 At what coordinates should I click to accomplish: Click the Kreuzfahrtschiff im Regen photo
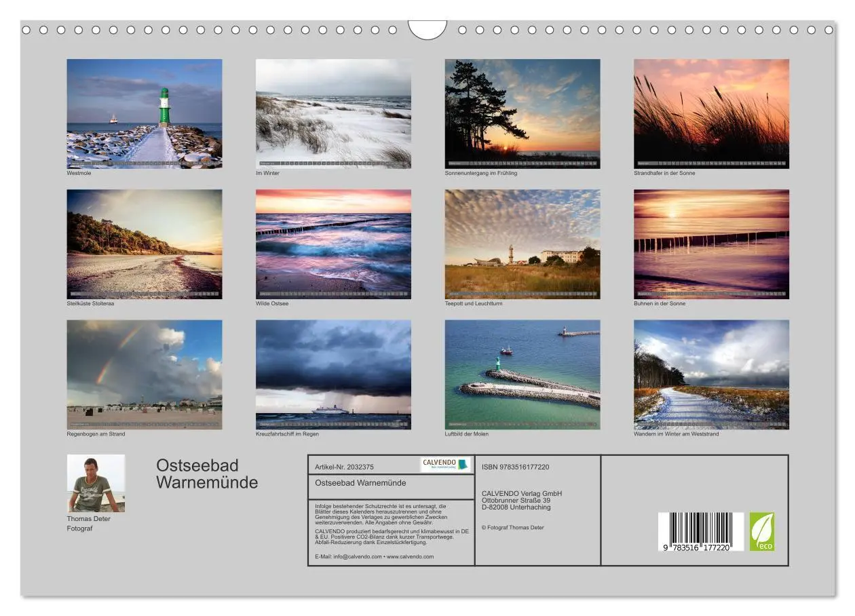[x=333, y=374]
